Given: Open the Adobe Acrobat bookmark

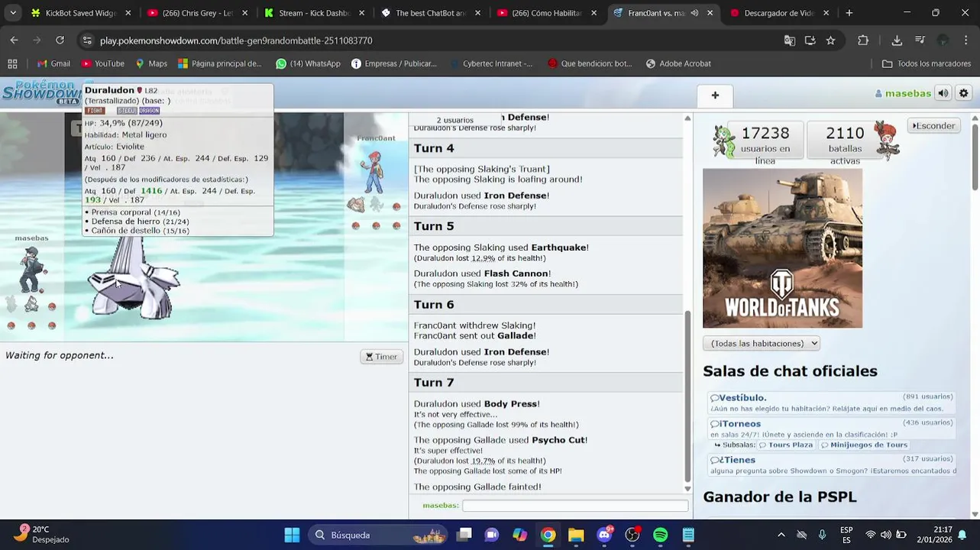Looking at the screenshot, I should click(678, 63).
